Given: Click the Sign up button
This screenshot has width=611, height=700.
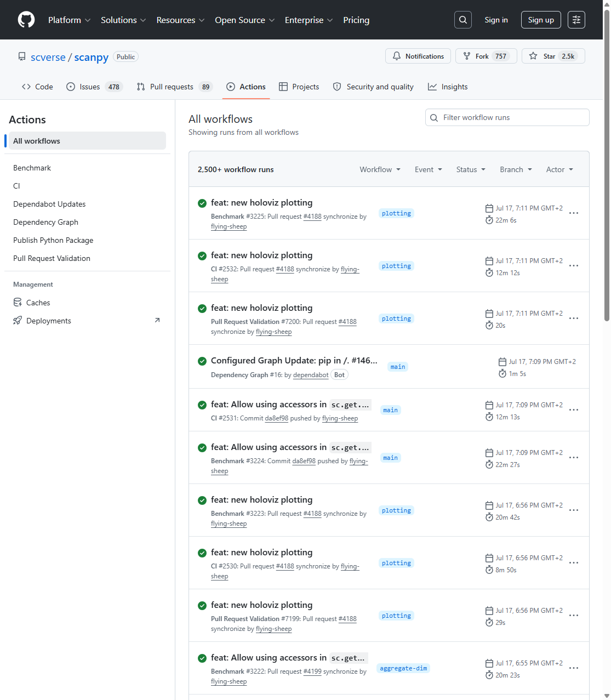Looking at the screenshot, I should 541,20.
